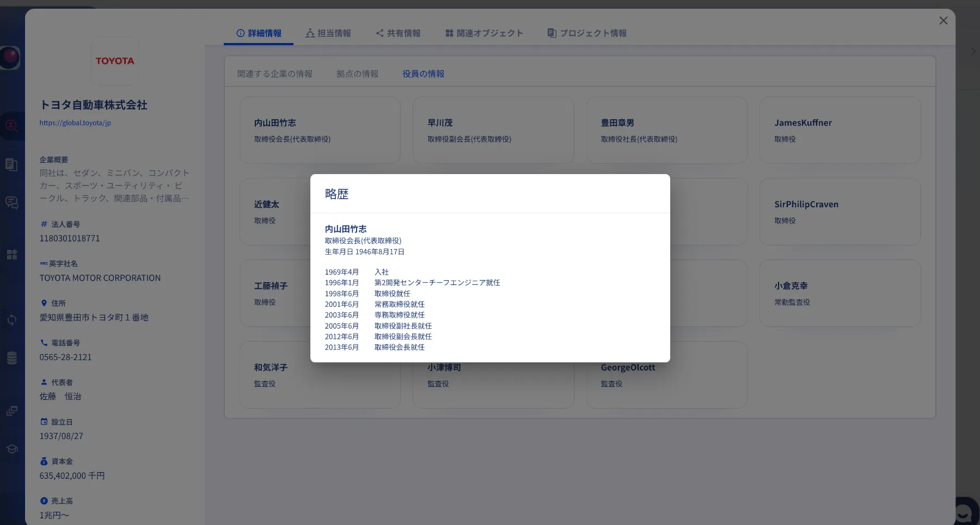Click the 1969年4月 入社 career row
980x525 pixels.
357,272
